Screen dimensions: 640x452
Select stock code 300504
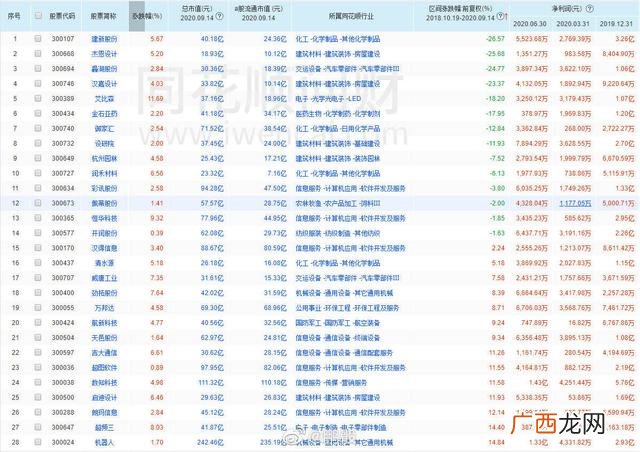click(x=63, y=338)
